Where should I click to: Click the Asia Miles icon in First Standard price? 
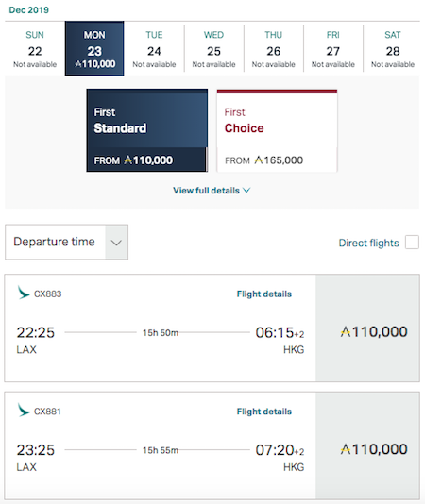128,160
